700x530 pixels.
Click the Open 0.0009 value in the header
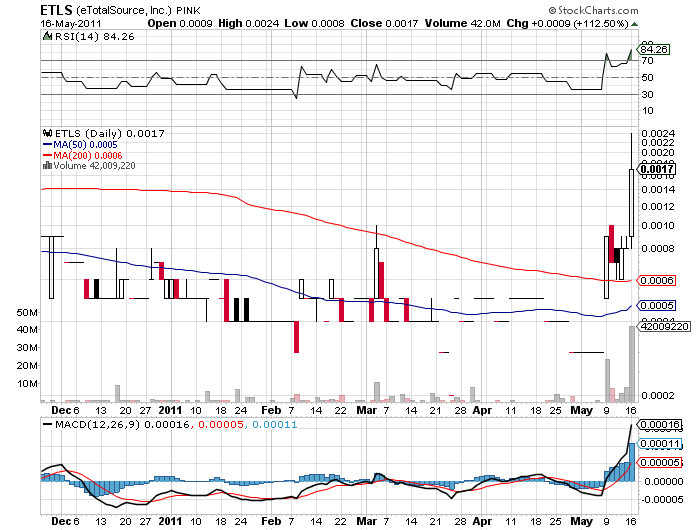[x=180, y=23]
